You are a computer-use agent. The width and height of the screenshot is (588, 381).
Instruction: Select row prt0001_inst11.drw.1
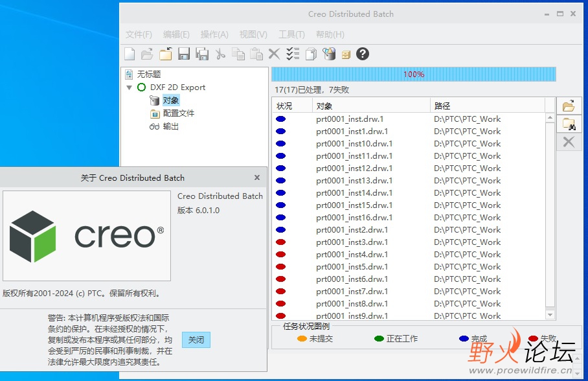point(409,156)
